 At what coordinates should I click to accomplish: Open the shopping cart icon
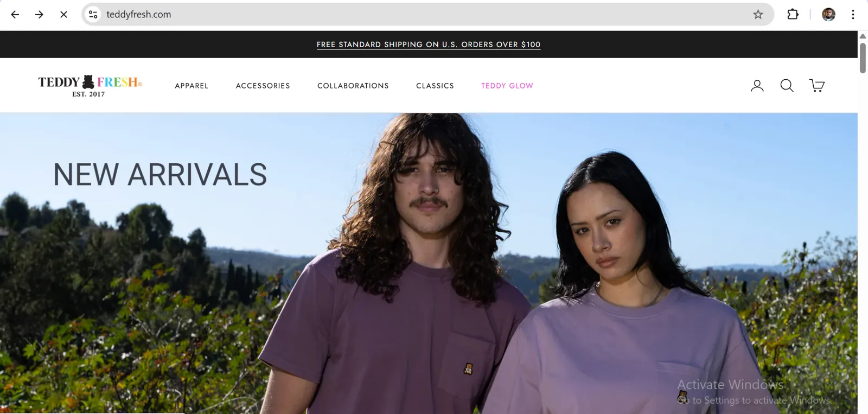coord(817,86)
